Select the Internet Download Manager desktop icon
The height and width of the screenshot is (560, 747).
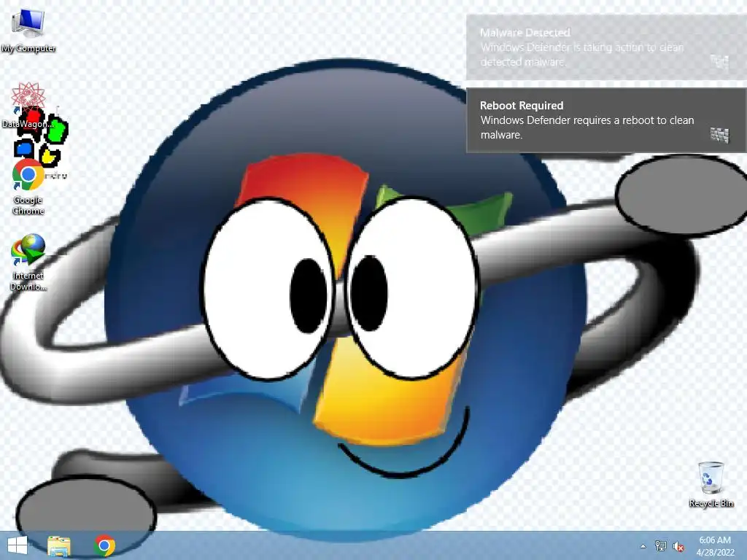pos(28,262)
